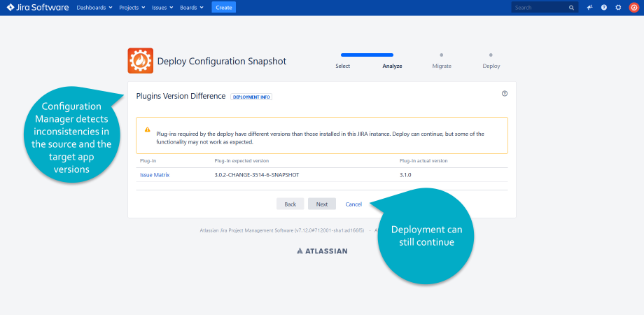Select the Select wizard step
The width and height of the screenshot is (644, 315).
tap(342, 66)
